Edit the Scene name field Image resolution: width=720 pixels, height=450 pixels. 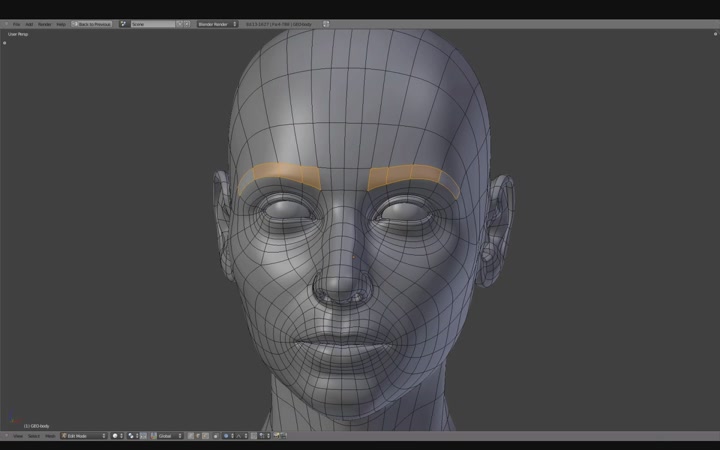153,24
